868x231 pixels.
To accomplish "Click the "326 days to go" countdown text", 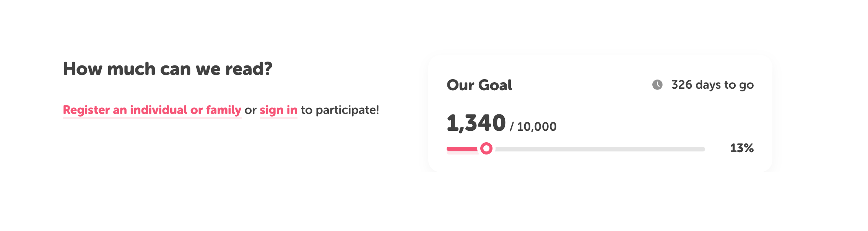I will [x=712, y=85].
